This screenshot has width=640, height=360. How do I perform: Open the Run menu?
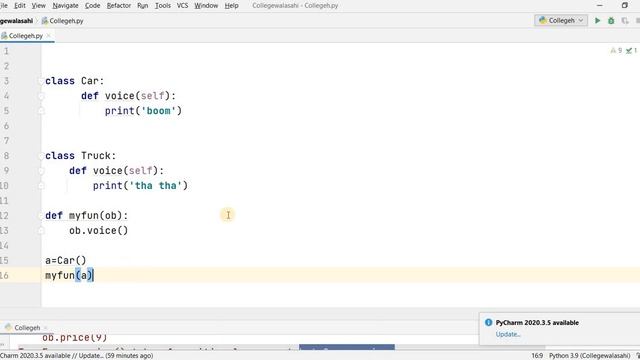(142, 6)
